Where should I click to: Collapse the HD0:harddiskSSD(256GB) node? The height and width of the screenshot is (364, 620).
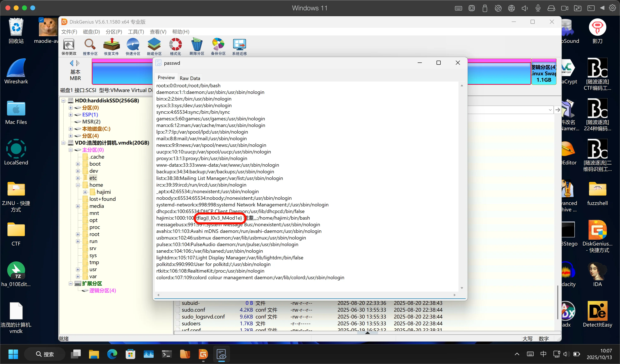tap(64, 101)
